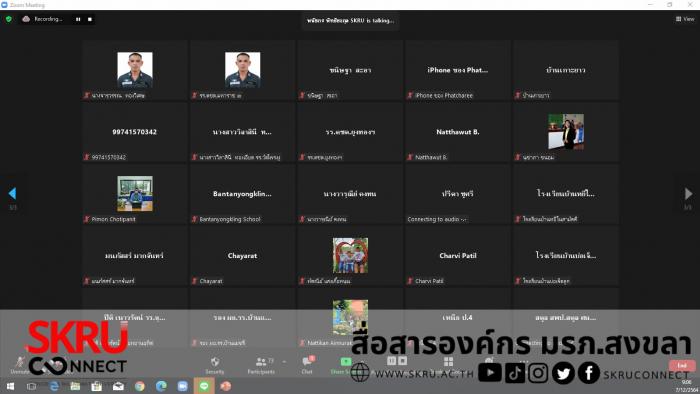Open the LINE app in the taskbar
This screenshot has width=700, height=394.
click(x=204, y=386)
